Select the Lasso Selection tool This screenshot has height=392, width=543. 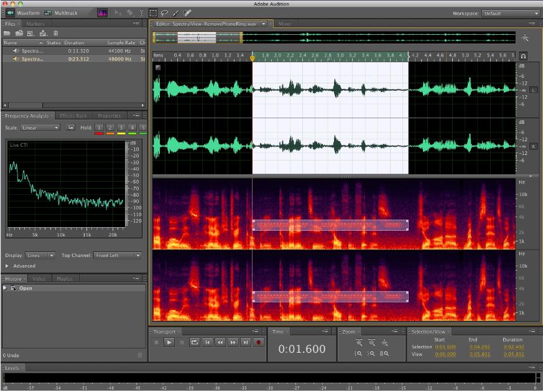click(x=164, y=13)
